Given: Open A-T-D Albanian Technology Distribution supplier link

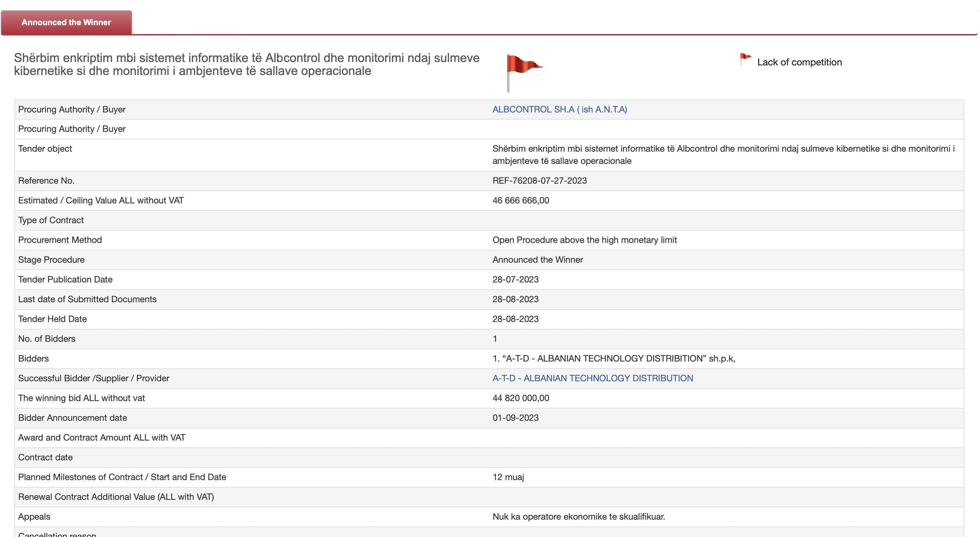Looking at the screenshot, I should 592,378.
